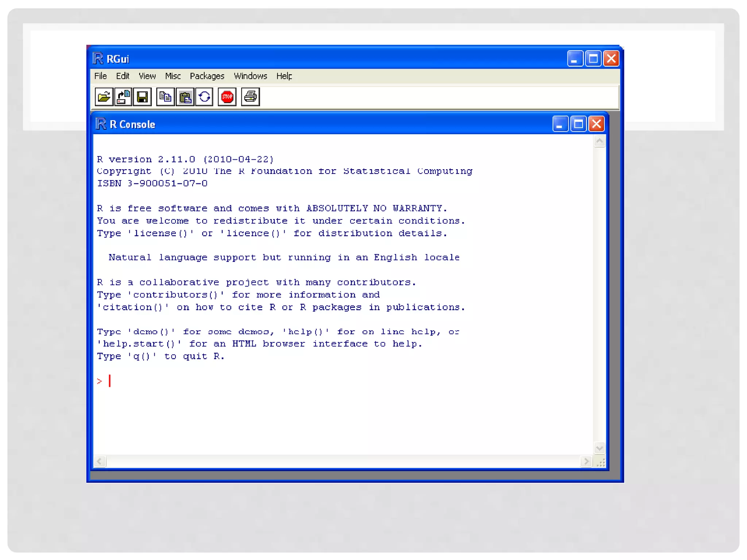The image size is (747, 560).
Task: Click the Load workspace toolbar icon
Action: (x=123, y=97)
